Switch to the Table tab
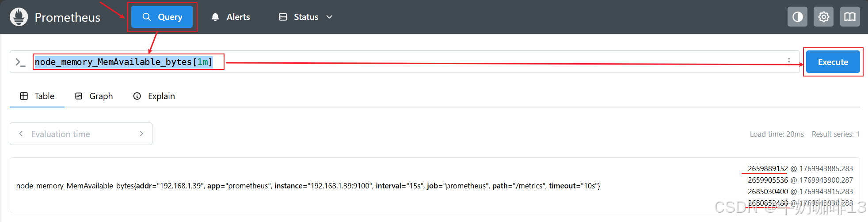Image resolution: width=868 pixels, height=222 pixels. tap(37, 96)
